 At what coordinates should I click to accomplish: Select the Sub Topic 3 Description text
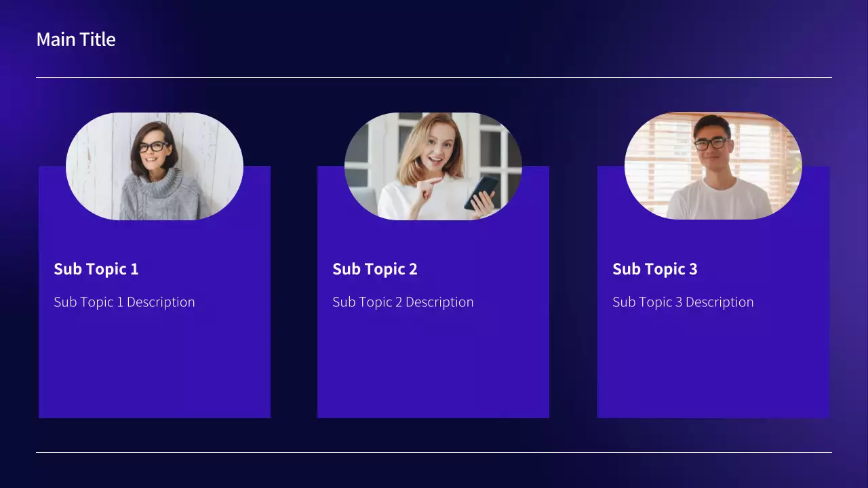(683, 302)
